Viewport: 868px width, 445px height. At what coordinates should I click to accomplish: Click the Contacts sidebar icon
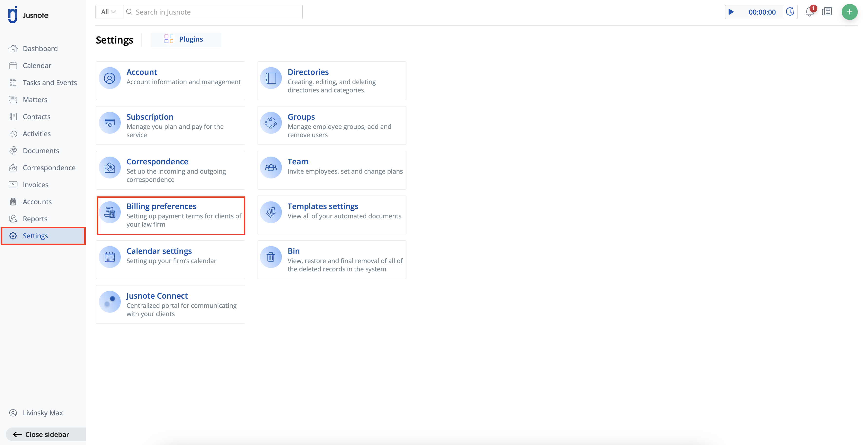tap(13, 116)
